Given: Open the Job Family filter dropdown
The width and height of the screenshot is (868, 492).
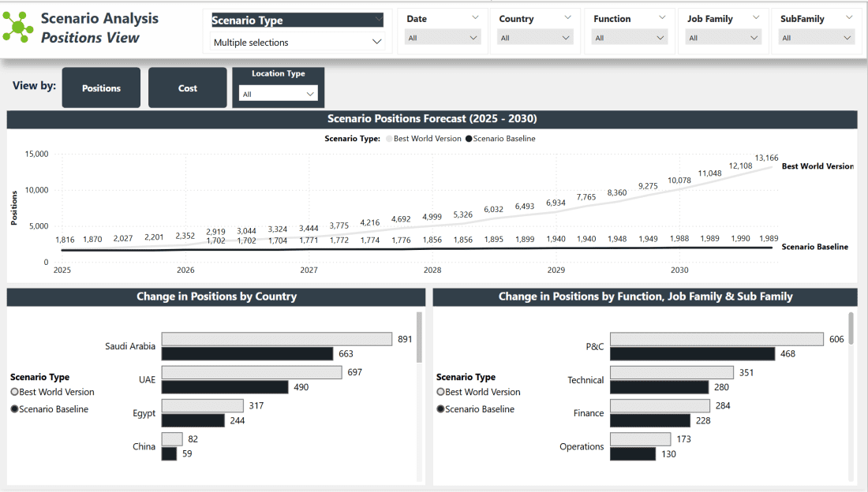Looking at the screenshot, I should 724,37.
